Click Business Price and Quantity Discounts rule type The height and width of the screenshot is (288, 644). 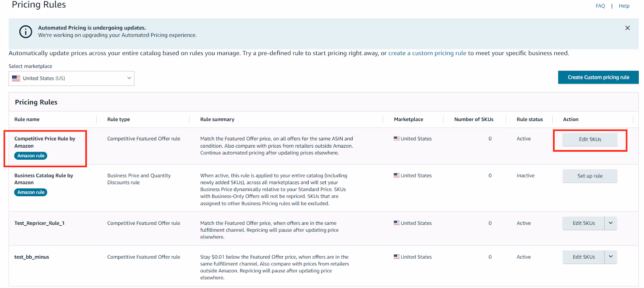click(139, 179)
